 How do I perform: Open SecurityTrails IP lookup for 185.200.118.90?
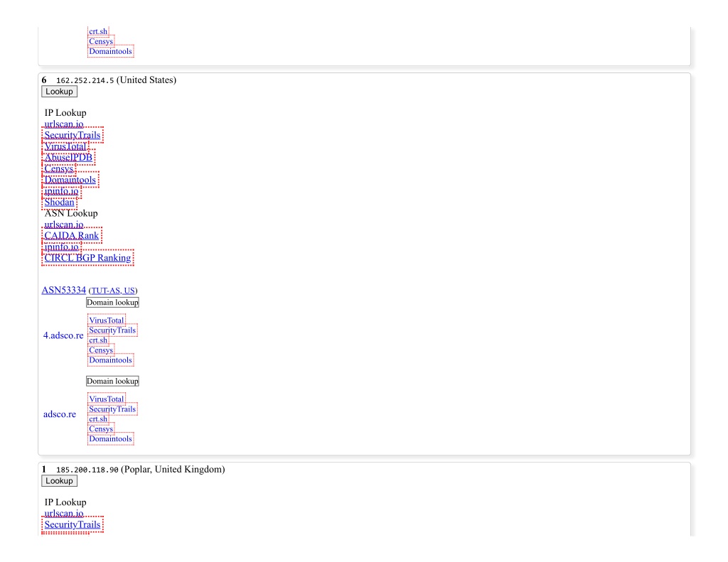point(73,524)
